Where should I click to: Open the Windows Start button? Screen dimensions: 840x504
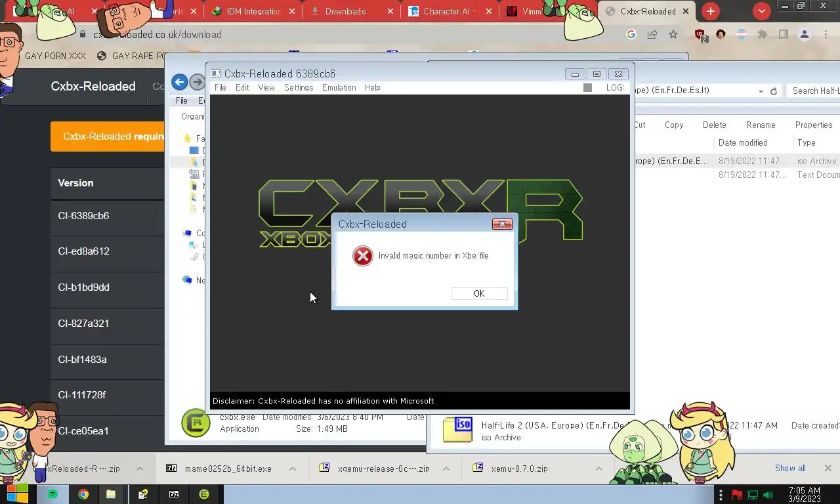pyautogui.click(x=17, y=494)
